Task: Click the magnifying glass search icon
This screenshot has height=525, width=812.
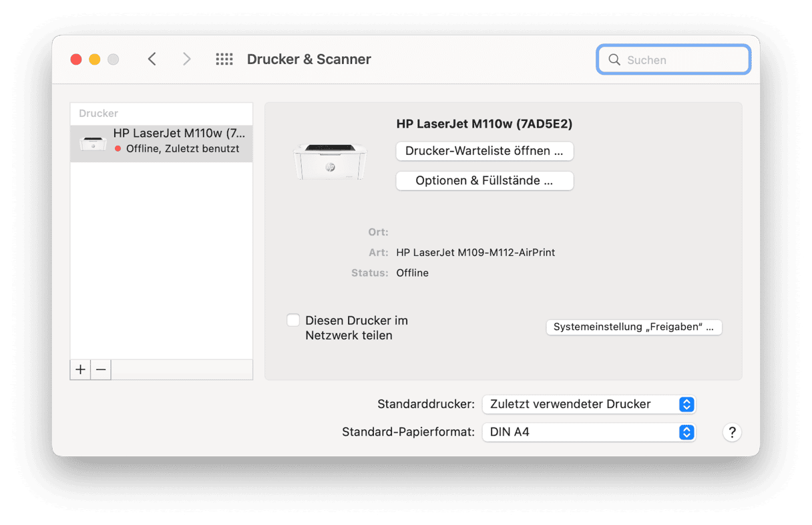Action: click(614, 60)
